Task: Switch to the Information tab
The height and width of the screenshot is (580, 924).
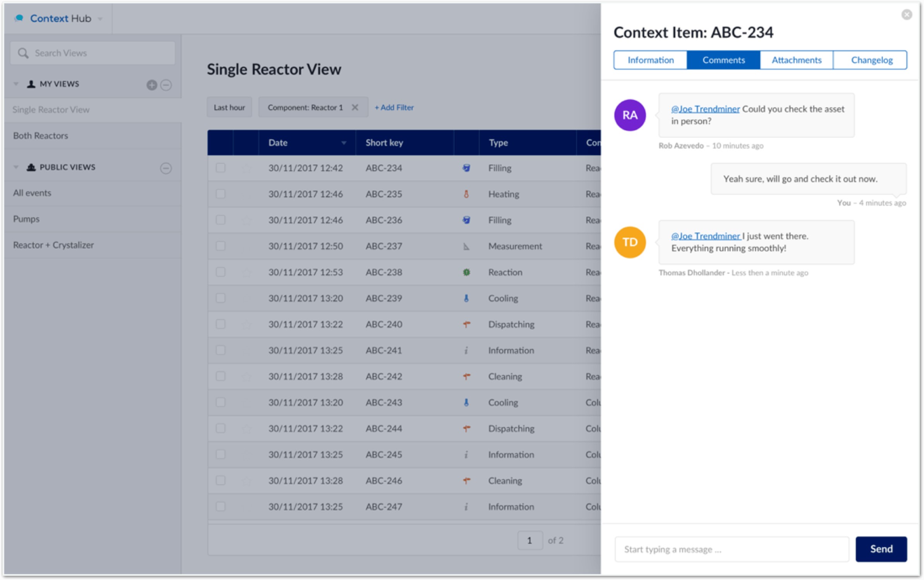Action: [x=651, y=60]
